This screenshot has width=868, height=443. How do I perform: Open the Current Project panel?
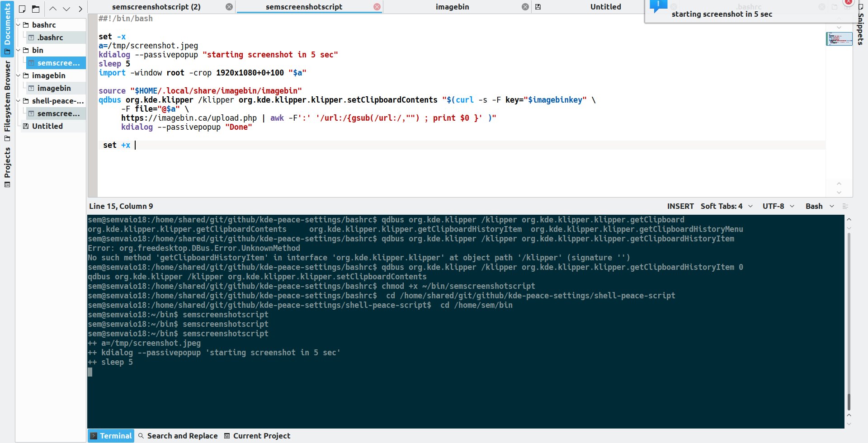point(257,436)
